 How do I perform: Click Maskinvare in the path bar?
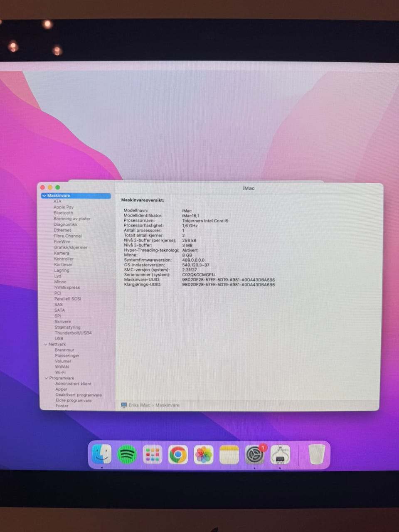[167, 405]
